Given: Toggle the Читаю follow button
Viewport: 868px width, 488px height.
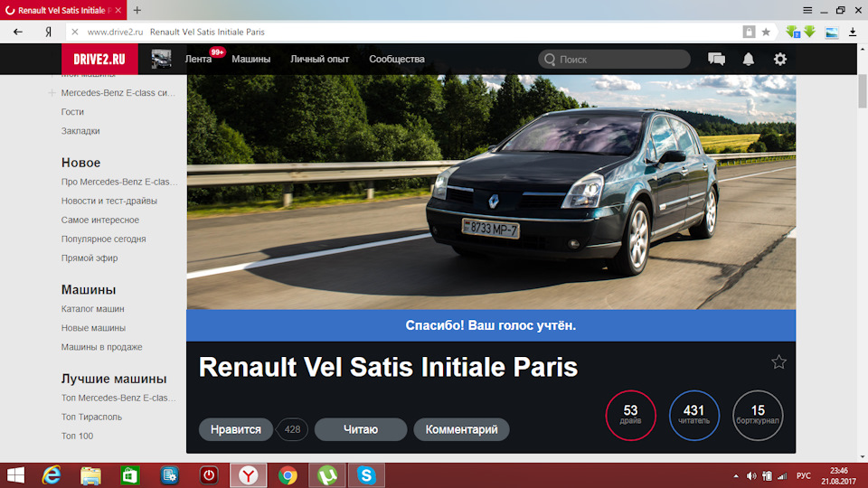Looking at the screenshot, I should (361, 429).
